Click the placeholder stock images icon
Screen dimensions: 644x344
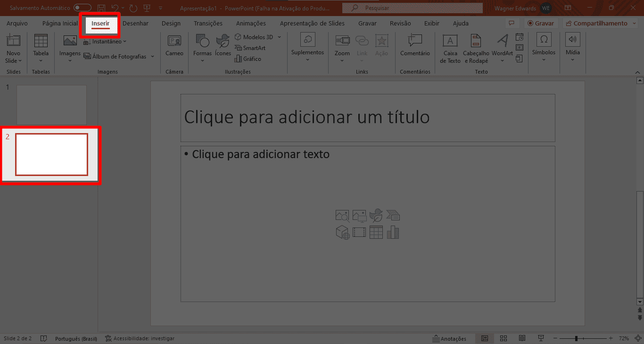tap(342, 216)
